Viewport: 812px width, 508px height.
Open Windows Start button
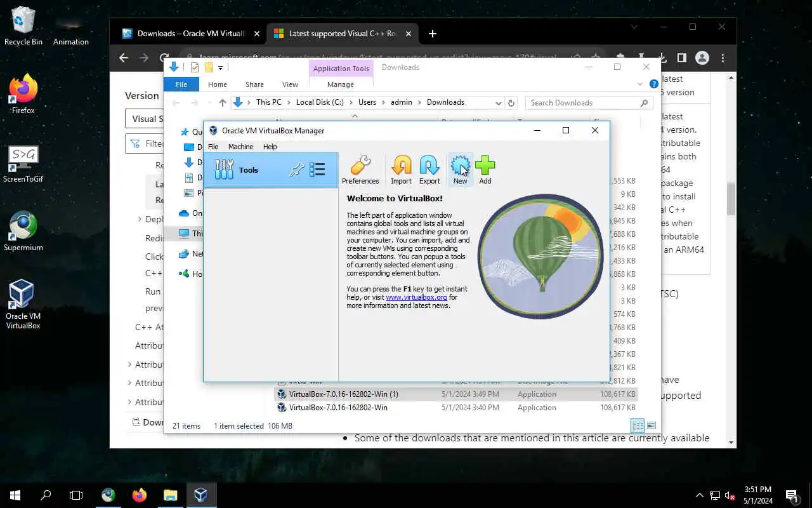[x=15, y=495]
